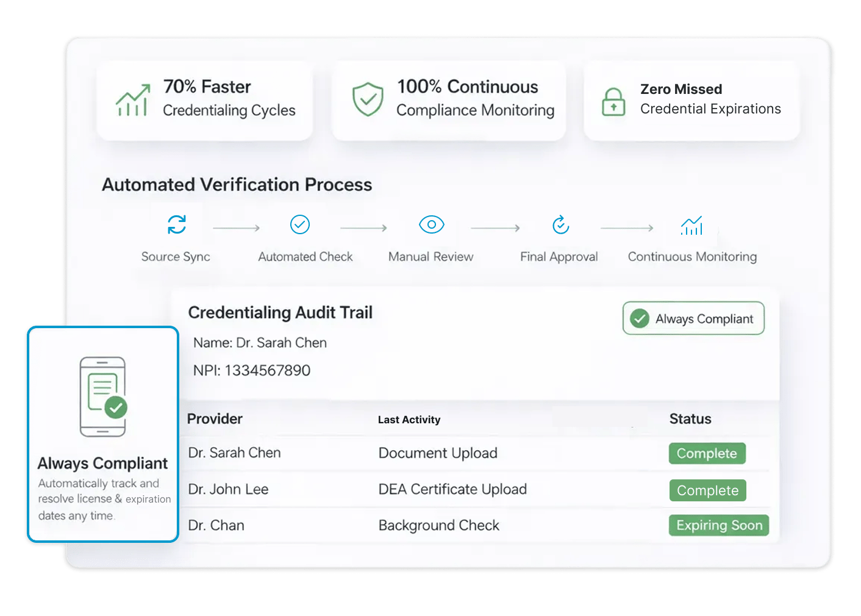Sort by the Last Activity column header

[409, 420]
